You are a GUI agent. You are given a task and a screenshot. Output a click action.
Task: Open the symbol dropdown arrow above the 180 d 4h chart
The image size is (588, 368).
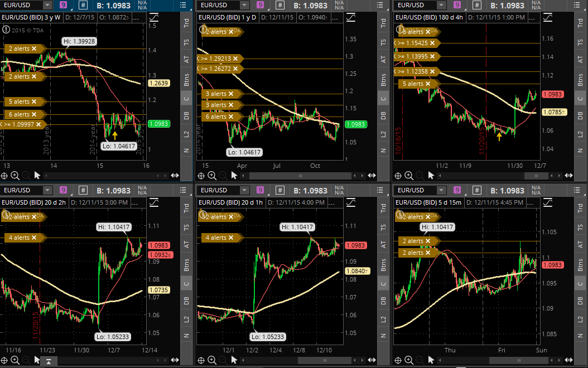(x=441, y=5)
